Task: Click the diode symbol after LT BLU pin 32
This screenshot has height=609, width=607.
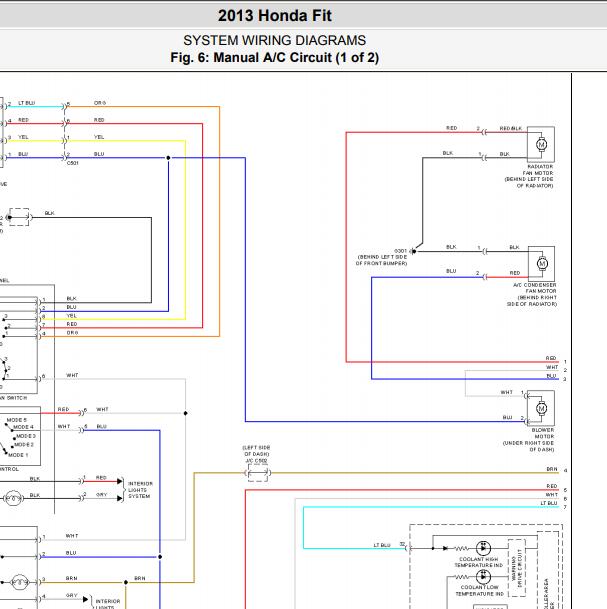Action: 445,548
